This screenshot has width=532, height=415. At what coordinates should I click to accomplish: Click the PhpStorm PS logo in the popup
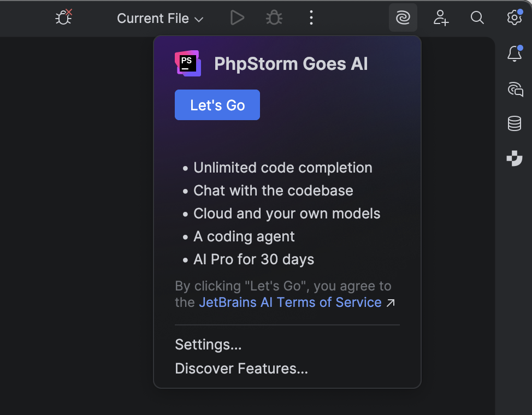pos(187,63)
